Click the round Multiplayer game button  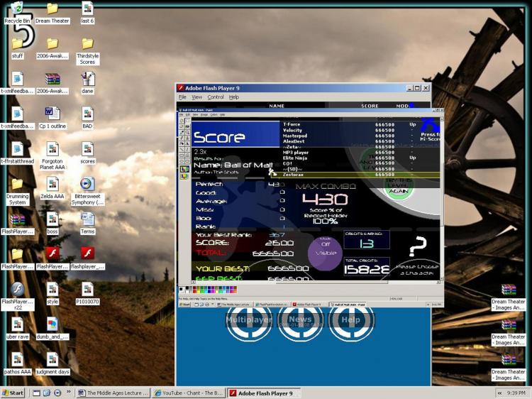250,320
